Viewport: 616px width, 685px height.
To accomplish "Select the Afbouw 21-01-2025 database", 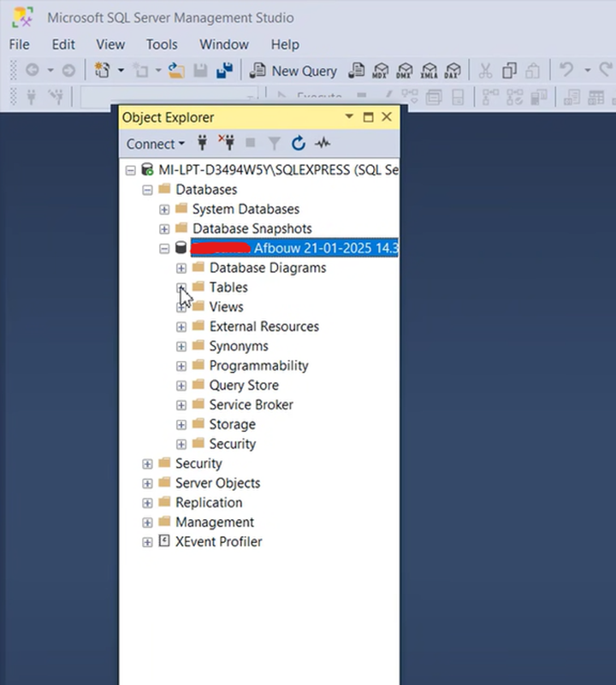I will 294,248.
